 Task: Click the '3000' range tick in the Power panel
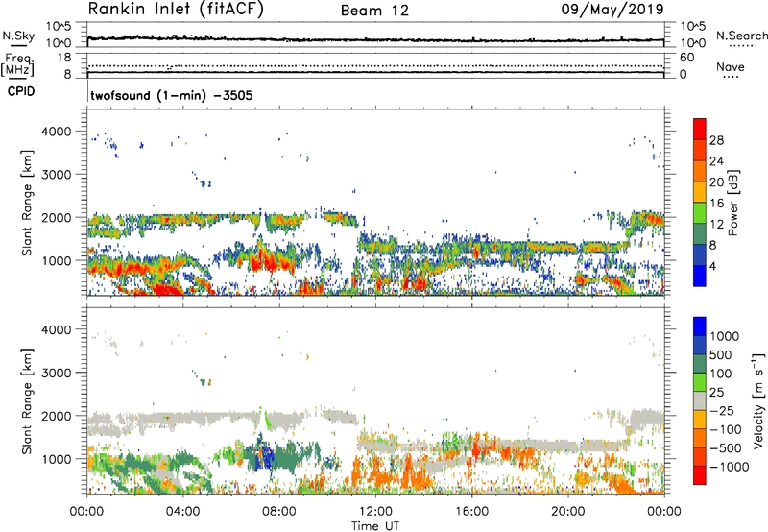(x=57, y=175)
